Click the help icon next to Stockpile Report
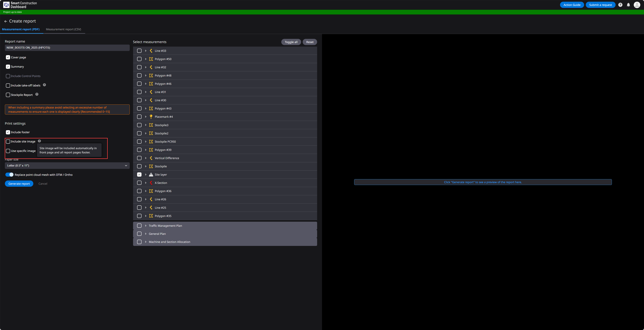The image size is (644, 330). (37, 94)
